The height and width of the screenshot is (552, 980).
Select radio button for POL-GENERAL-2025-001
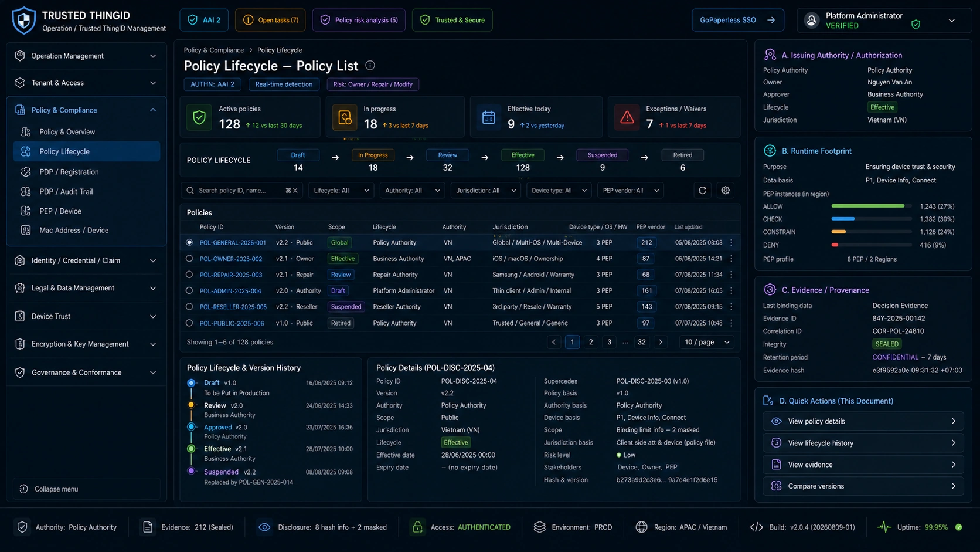189,242
